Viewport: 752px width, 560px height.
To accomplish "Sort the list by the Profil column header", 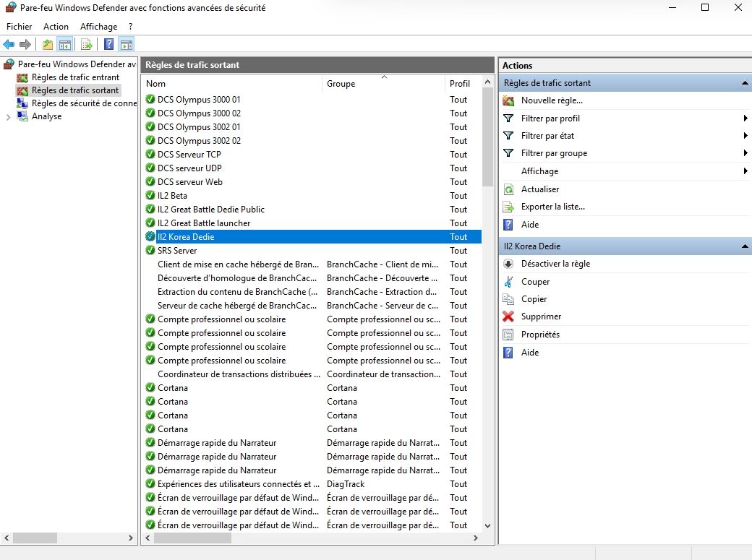I will [x=463, y=83].
